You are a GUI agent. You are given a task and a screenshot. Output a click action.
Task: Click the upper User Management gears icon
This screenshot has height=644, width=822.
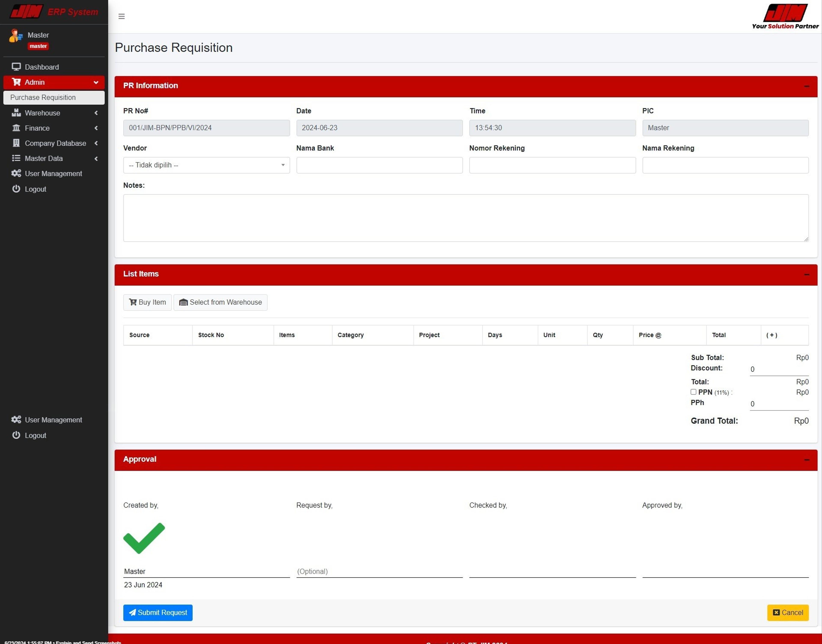(16, 174)
